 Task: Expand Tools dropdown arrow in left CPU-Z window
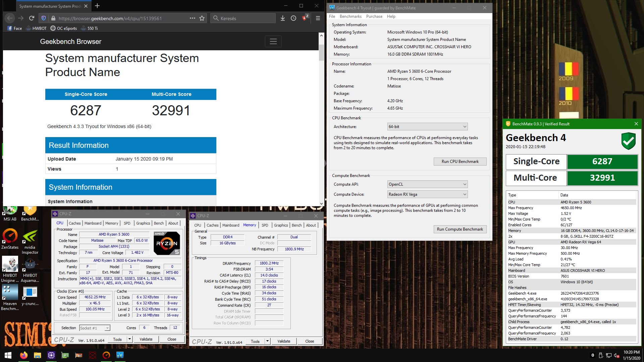click(x=129, y=339)
